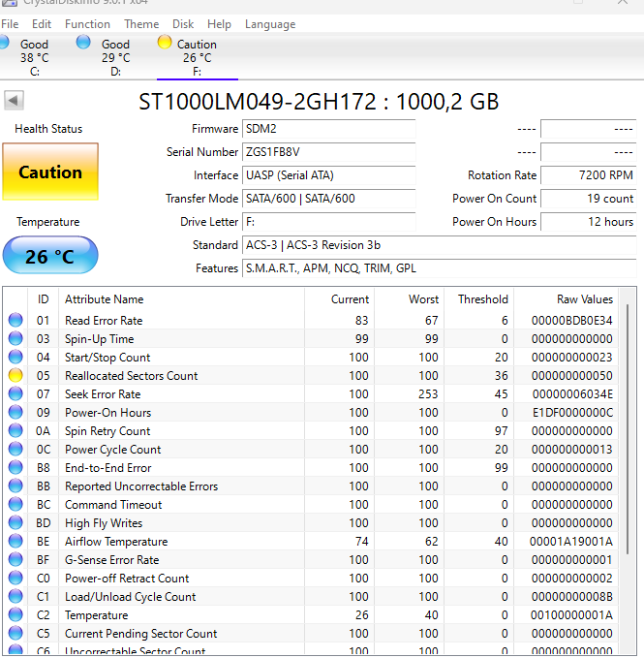Click the yellow Caution health status button

(x=50, y=172)
